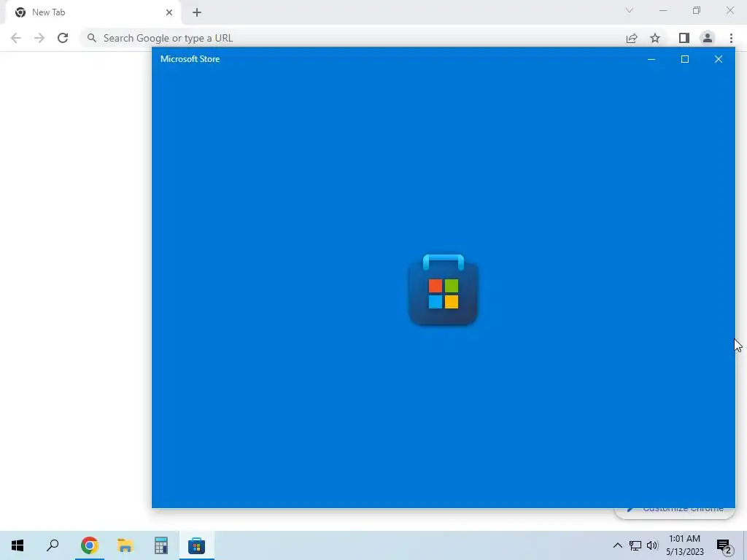Open Chrome's three-dot menu

[x=731, y=38]
